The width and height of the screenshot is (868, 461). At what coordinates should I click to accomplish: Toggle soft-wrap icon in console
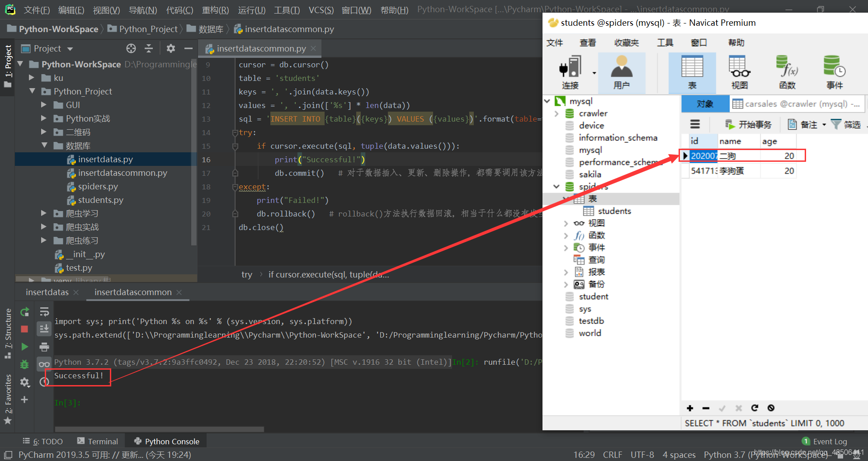click(x=44, y=312)
